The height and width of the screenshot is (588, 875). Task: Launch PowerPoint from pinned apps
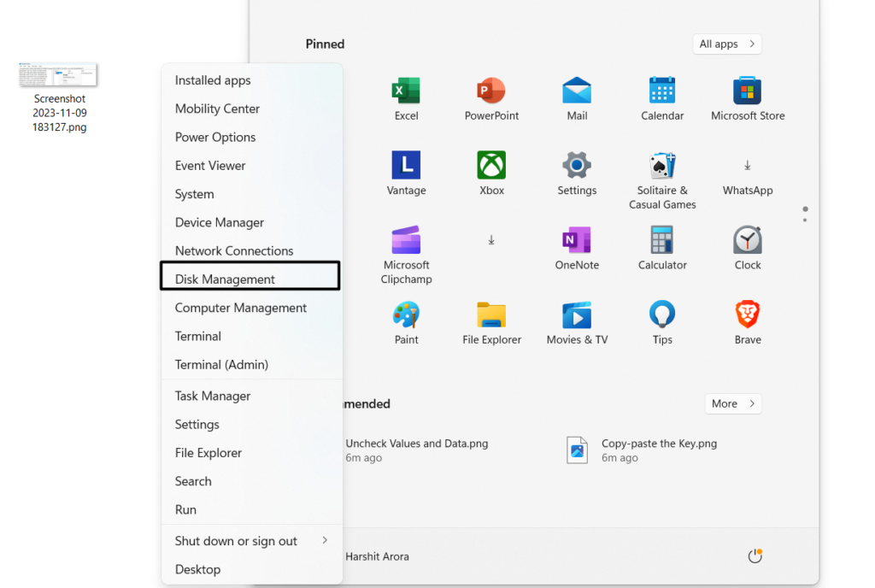[x=491, y=91]
